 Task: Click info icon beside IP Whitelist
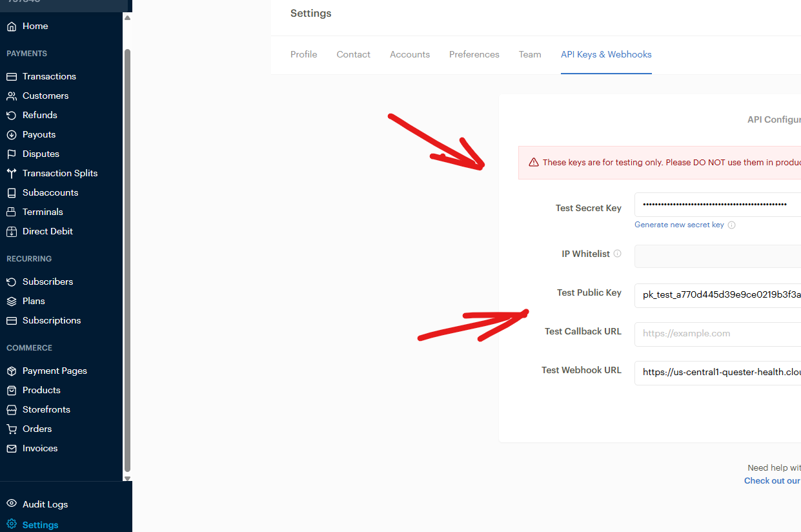tap(617, 254)
